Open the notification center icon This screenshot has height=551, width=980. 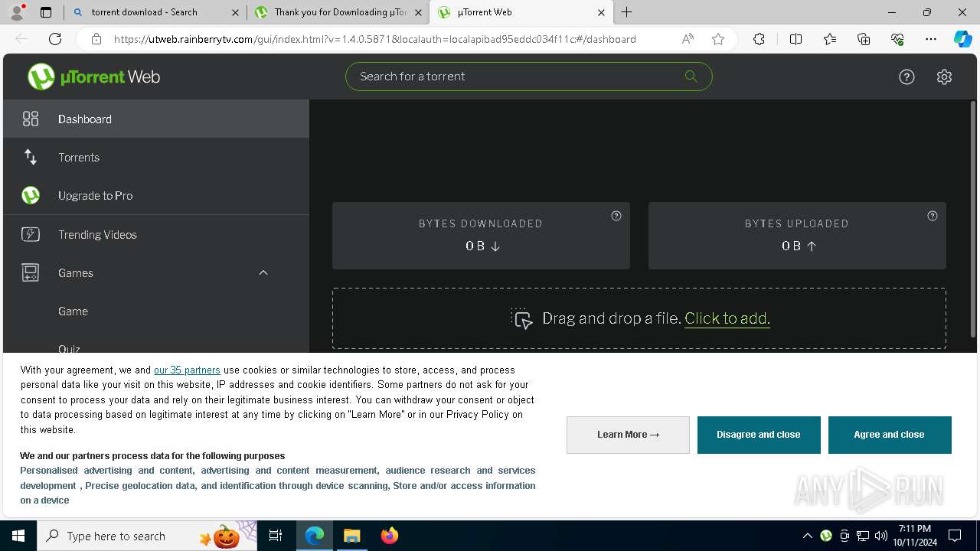(955, 536)
